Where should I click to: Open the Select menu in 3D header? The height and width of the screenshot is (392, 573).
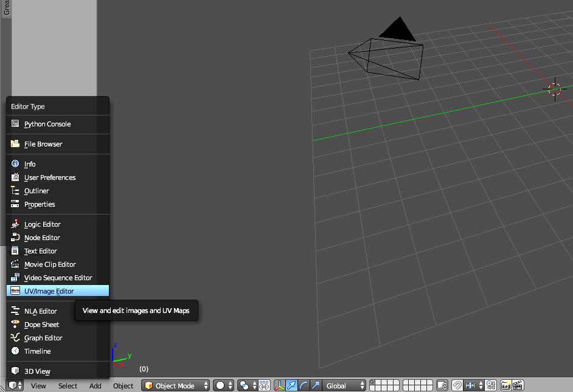point(68,386)
